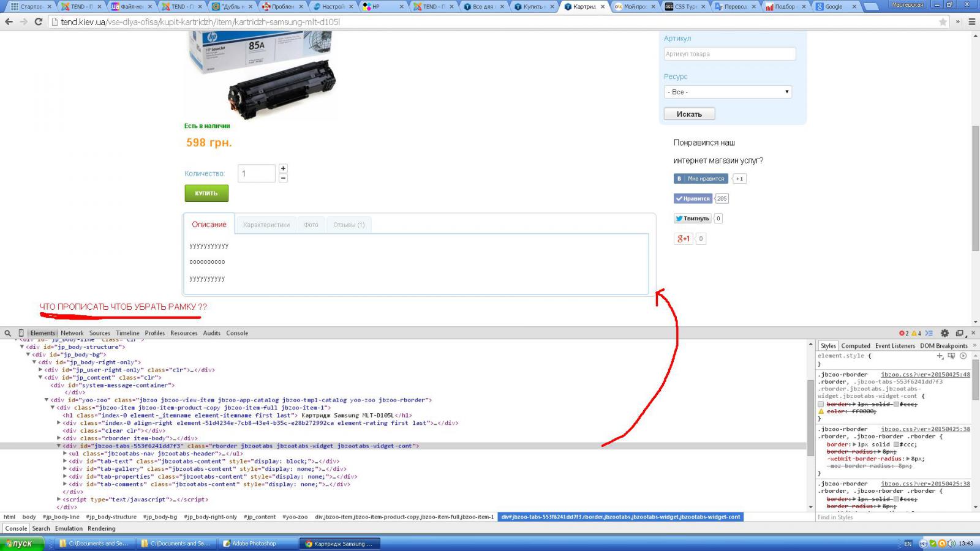This screenshot has width=980, height=551.
Task: Click the green 'Купить' button
Action: click(x=206, y=193)
